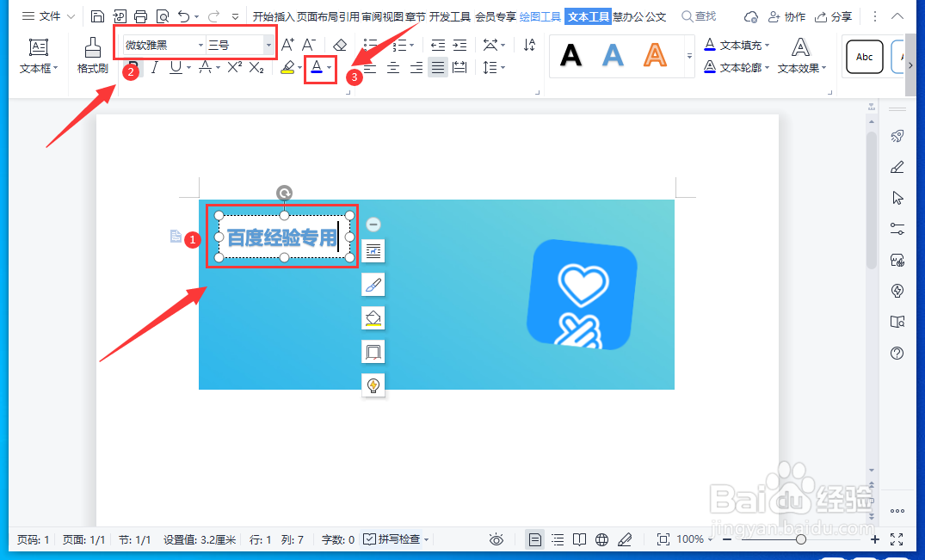Image resolution: width=925 pixels, height=560 pixels.
Task: Switch to outline view in status bar
Action: pos(558,539)
